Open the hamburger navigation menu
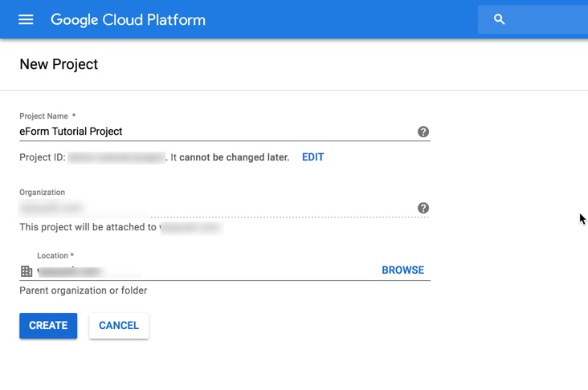The width and height of the screenshot is (588, 390). tap(26, 19)
